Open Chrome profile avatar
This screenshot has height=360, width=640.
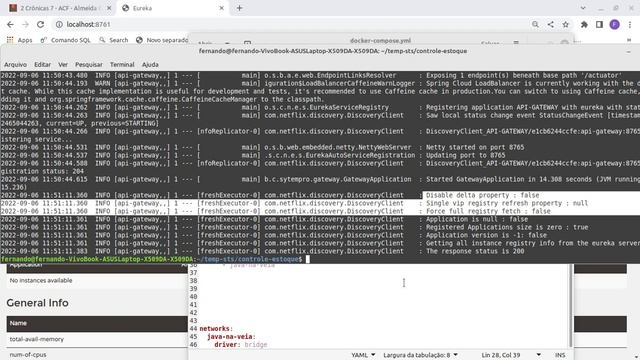point(615,24)
